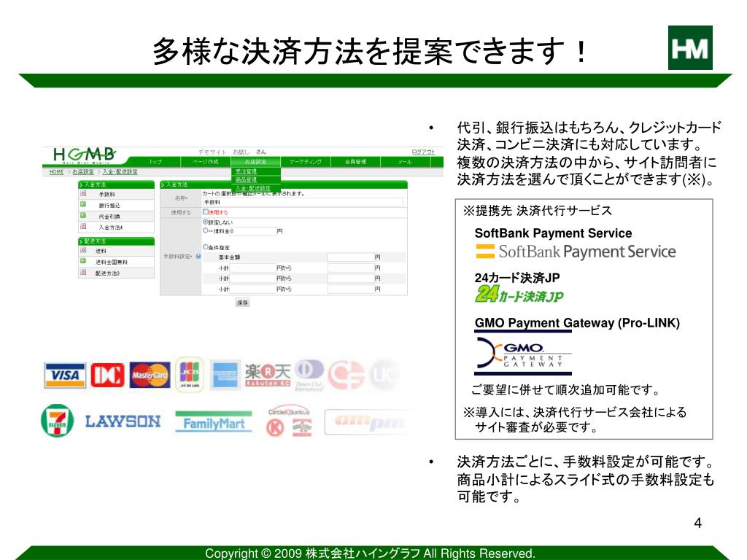Open the メール menu tab

coord(405,162)
